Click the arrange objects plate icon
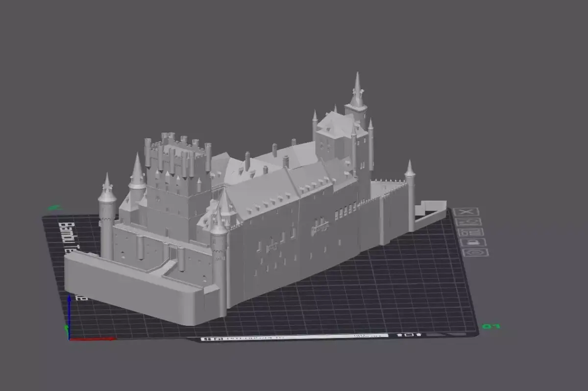This screenshot has width=588, height=391. pyautogui.click(x=471, y=232)
